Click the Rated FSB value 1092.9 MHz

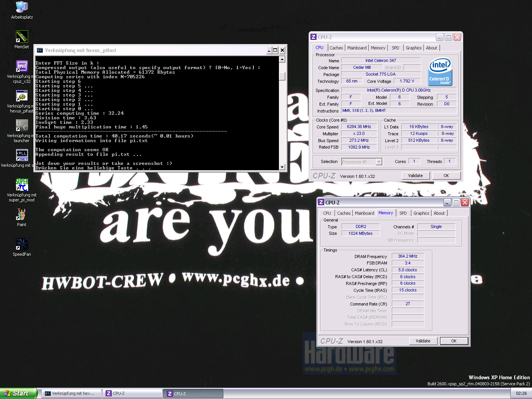(359, 147)
